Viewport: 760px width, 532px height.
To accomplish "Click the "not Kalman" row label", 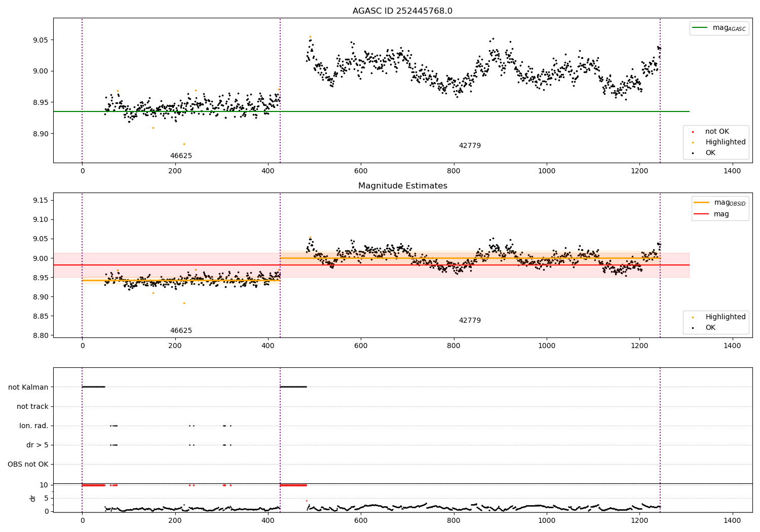I will pyautogui.click(x=28, y=387).
